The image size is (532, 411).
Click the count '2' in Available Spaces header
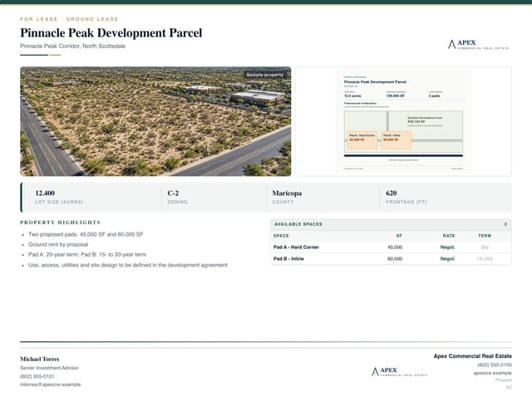click(505, 224)
